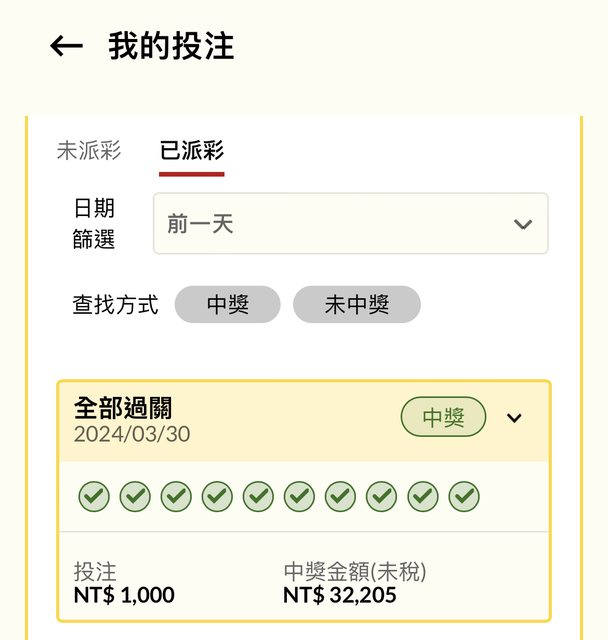Click the fifth green checkmark circle
Image resolution: width=608 pixels, height=640 pixels.
[x=258, y=496]
